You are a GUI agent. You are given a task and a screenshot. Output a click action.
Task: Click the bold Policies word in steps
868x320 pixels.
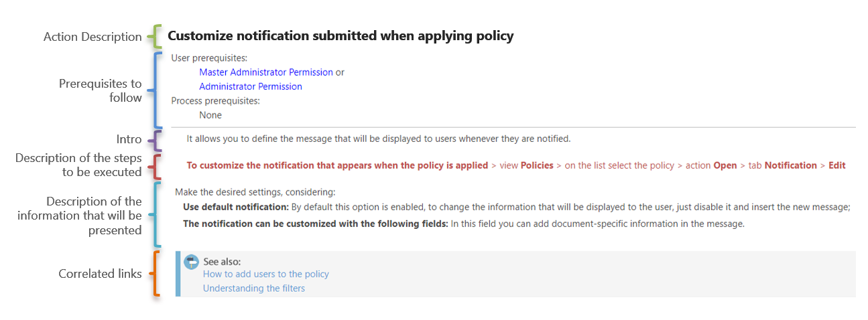(x=537, y=165)
